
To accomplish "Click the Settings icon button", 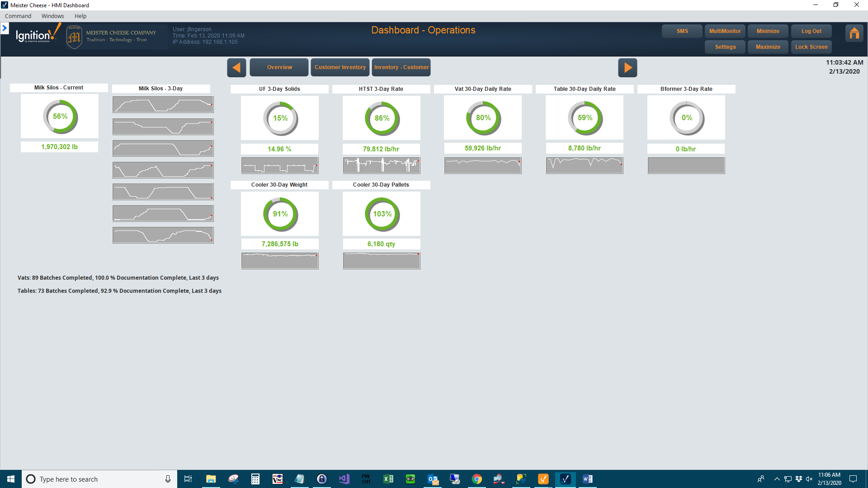I will (x=726, y=47).
